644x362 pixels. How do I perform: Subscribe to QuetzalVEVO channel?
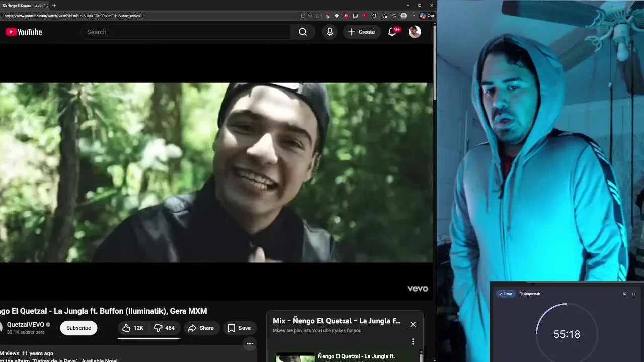tap(78, 328)
